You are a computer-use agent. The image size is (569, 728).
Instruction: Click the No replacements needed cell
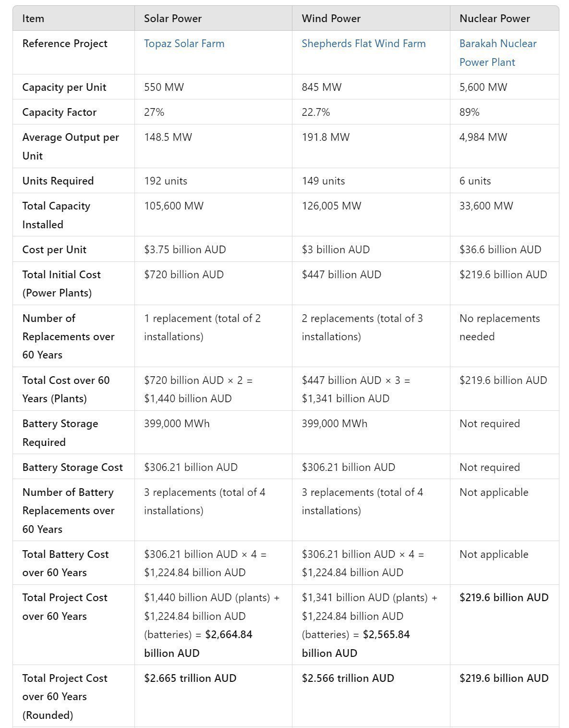[x=499, y=328]
